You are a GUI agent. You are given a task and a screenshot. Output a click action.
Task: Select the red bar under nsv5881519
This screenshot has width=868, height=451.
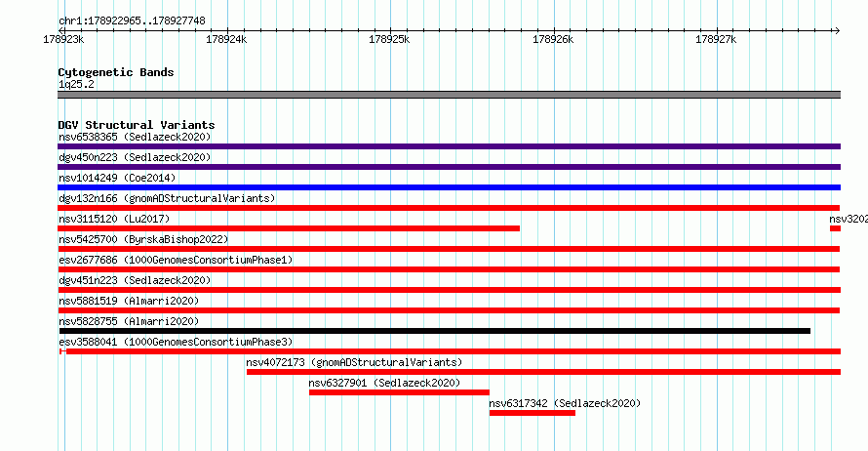[x=449, y=310]
